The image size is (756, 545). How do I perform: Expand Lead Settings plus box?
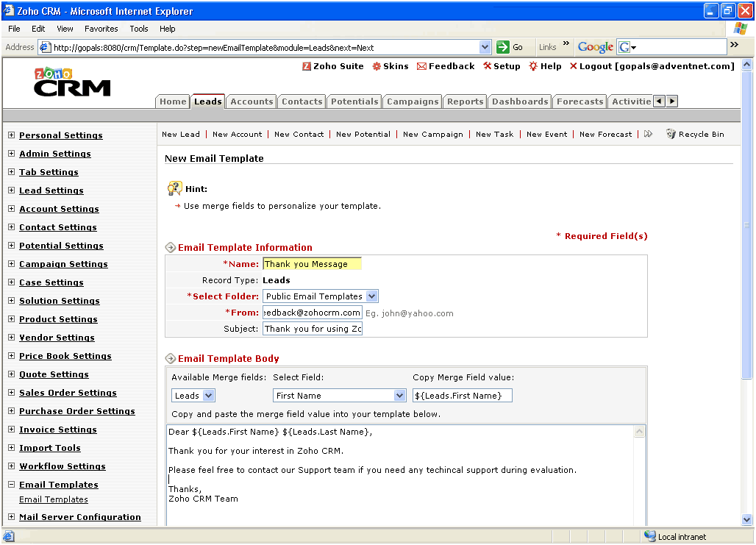tap(12, 190)
